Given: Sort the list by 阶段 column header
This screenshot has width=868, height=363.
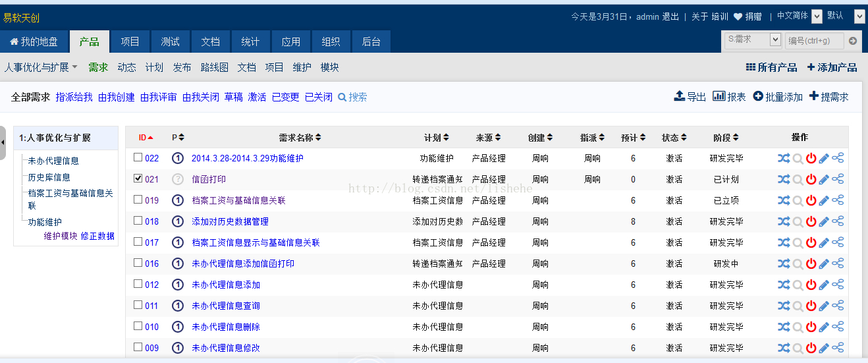Looking at the screenshot, I should pyautogui.click(x=726, y=138).
